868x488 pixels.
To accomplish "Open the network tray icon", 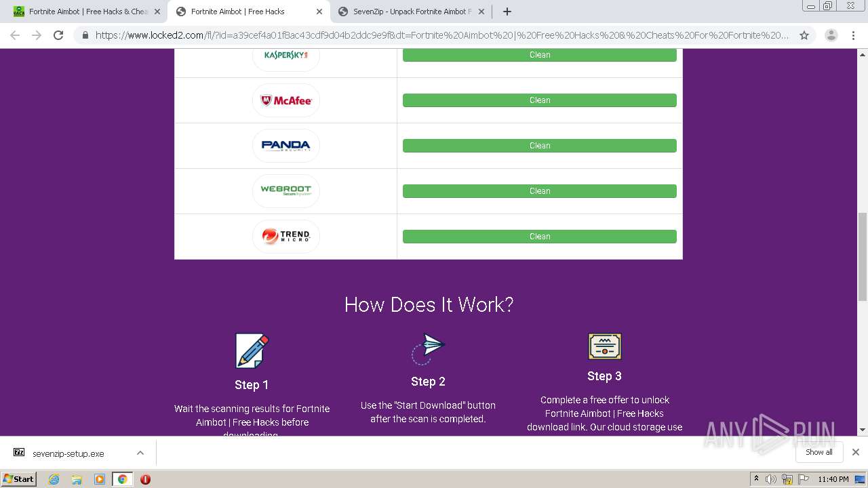I will pyautogui.click(x=787, y=479).
